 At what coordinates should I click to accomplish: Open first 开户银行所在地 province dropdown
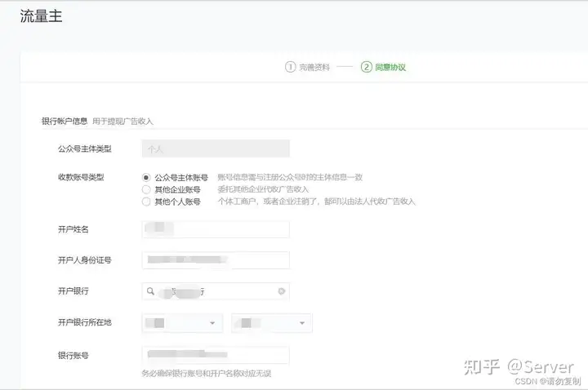[182, 323]
